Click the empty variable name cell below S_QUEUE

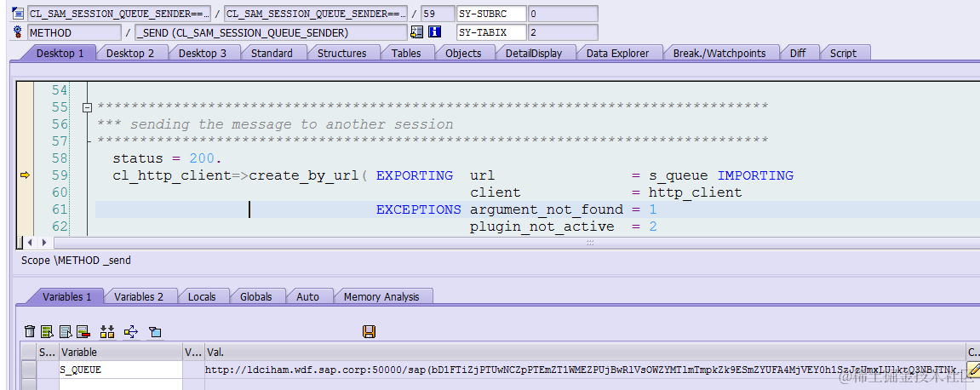click(121, 384)
